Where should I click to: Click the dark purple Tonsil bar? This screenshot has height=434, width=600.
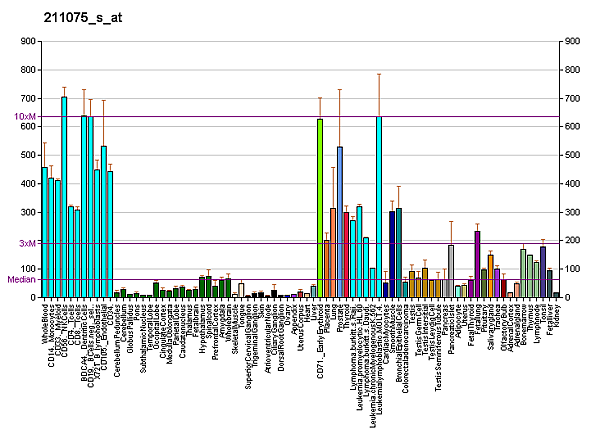point(543,272)
